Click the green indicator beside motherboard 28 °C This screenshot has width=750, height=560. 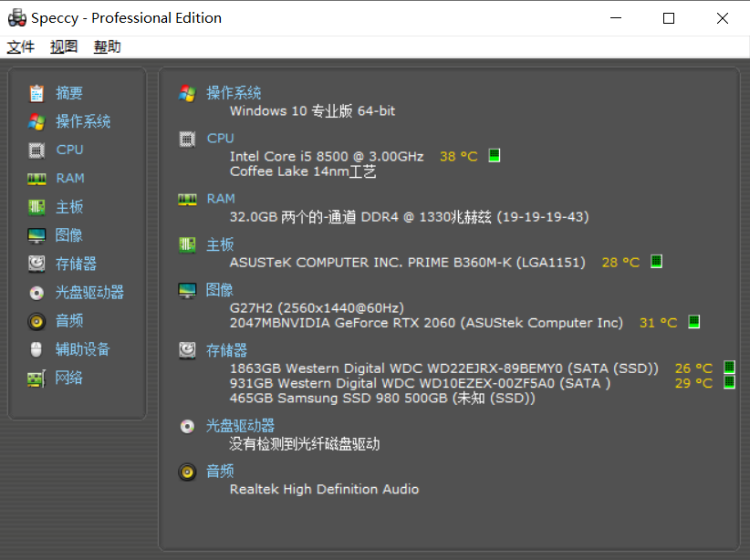(656, 262)
